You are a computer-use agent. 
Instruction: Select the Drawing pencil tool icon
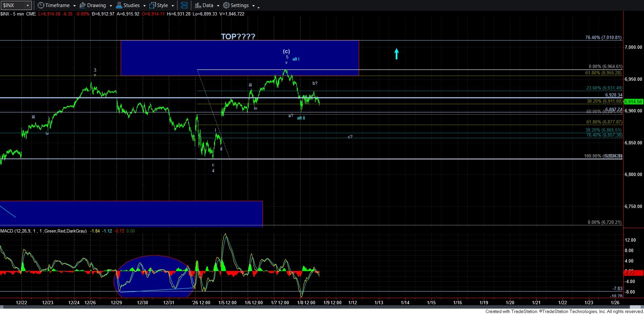[x=82, y=5]
